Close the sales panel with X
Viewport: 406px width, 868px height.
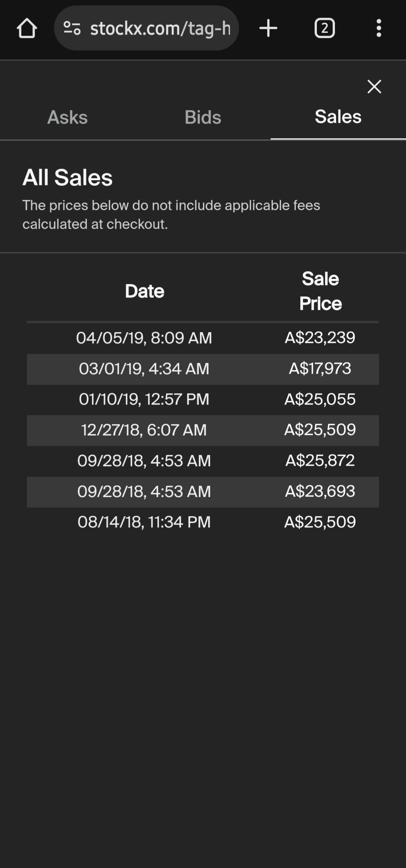pos(374,86)
